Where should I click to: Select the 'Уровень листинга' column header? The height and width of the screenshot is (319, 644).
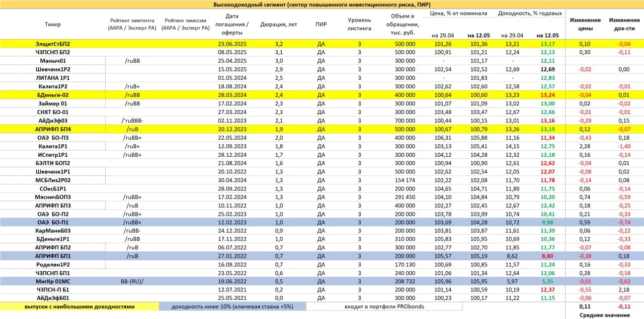coord(359,24)
